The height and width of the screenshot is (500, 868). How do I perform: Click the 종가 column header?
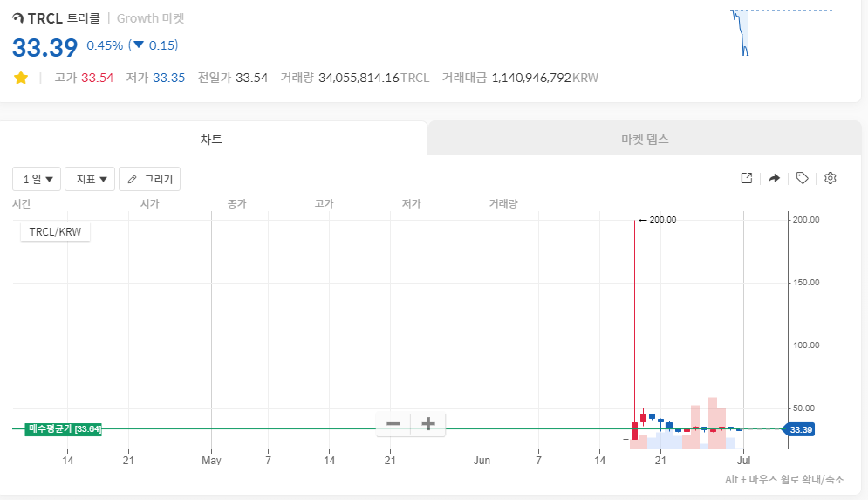237,204
